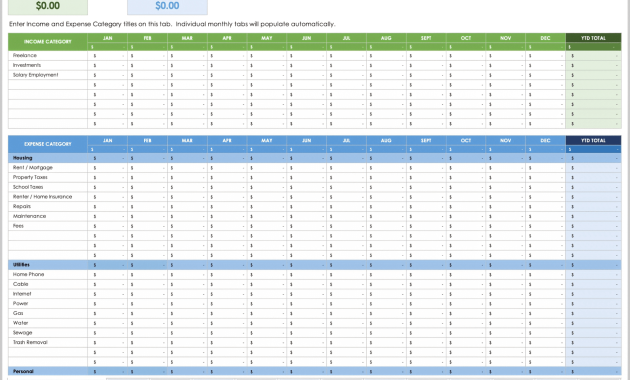Select the Power expense label
Viewport: 630px width, 380px height.
20,304
